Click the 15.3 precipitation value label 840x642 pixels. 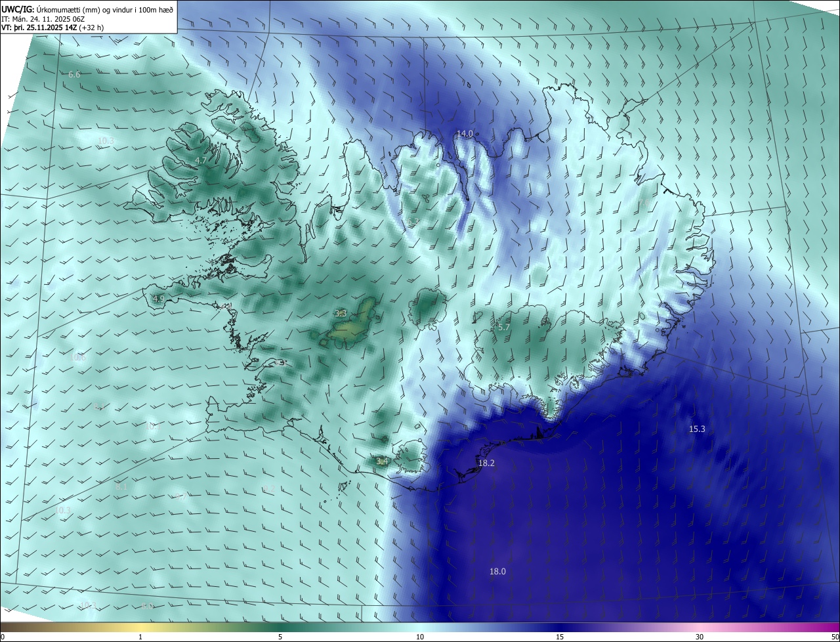coord(697,429)
